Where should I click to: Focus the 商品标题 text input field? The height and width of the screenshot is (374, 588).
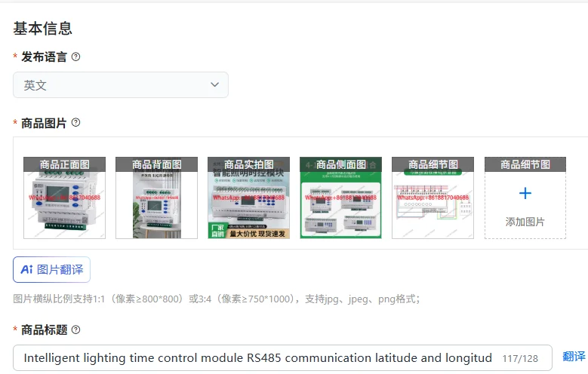[282, 358]
